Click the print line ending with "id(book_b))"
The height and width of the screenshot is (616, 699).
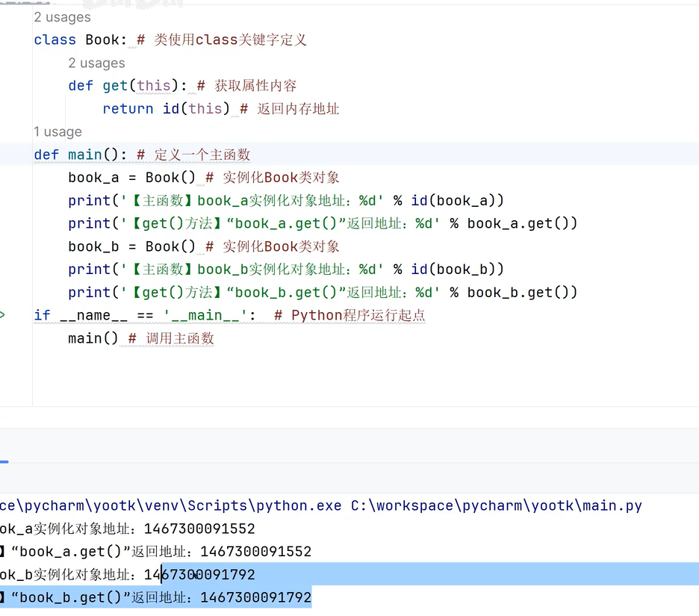286,270
